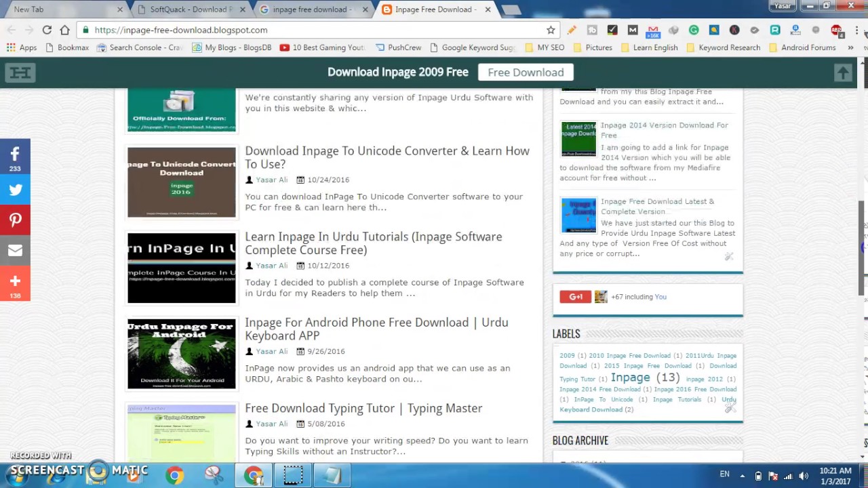868x488 pixels.
Task: Open Chrome from the taskbar
Action: (x=174, y=475)
